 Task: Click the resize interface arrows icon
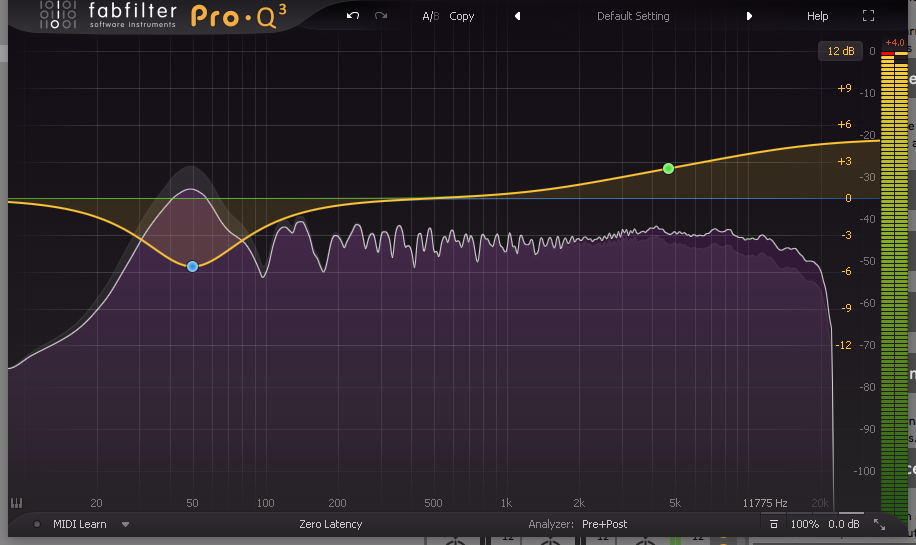pyautogui.click(x=879, y=525)
